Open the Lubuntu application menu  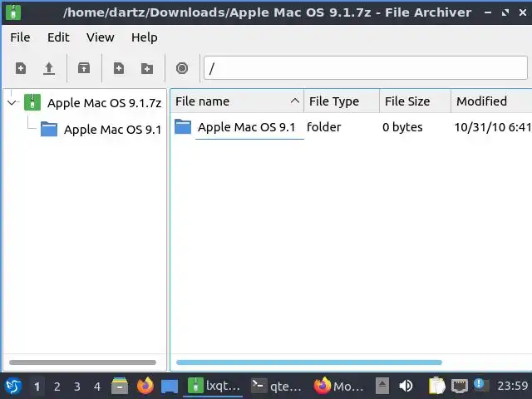point(13,386)
